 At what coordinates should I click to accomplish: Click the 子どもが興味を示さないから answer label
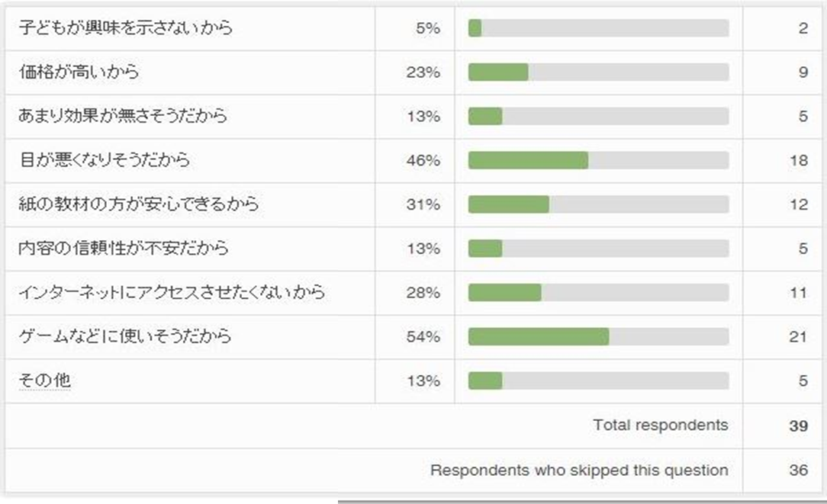(x=126, y=28)
